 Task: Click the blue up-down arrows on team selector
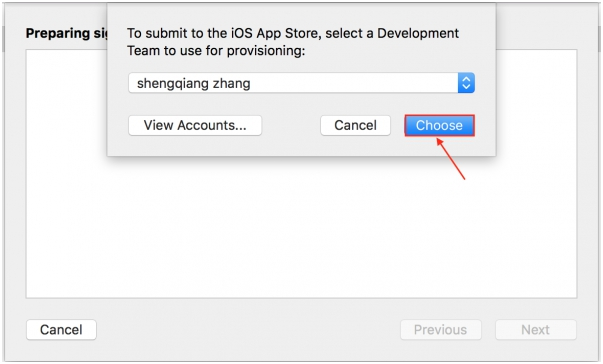point(466,83)
